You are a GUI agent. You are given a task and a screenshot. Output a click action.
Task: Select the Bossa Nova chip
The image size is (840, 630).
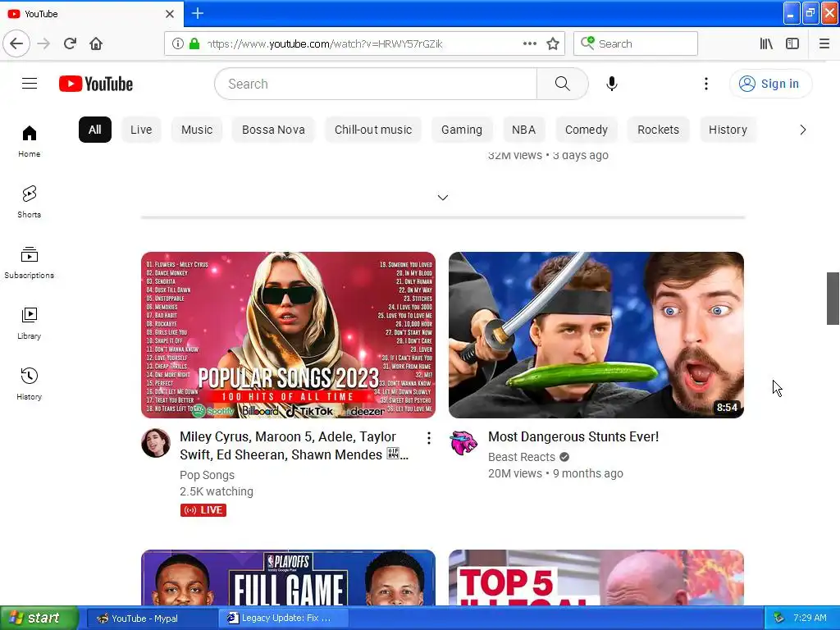[273, 130]
